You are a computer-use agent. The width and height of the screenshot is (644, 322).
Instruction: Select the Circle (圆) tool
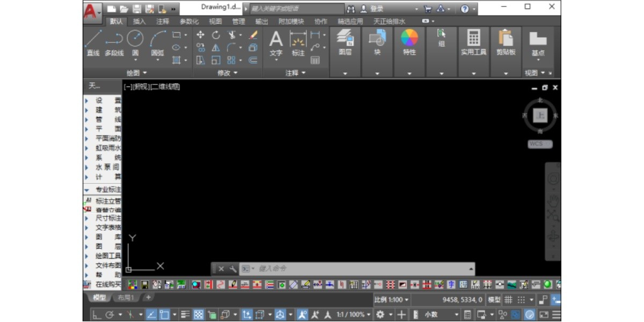(x=135, y=43)
